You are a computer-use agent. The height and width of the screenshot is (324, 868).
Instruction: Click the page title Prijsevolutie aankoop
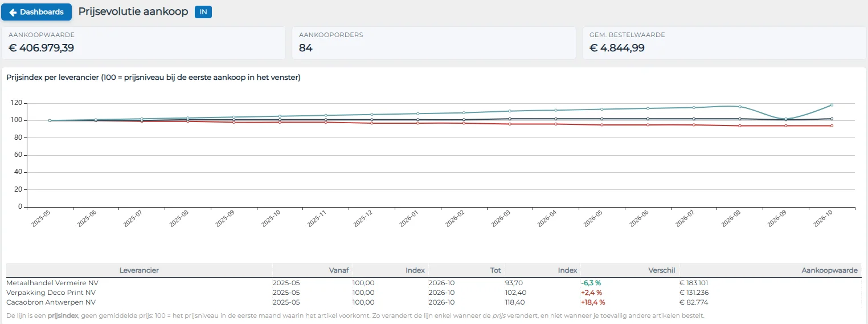point(133,11)
